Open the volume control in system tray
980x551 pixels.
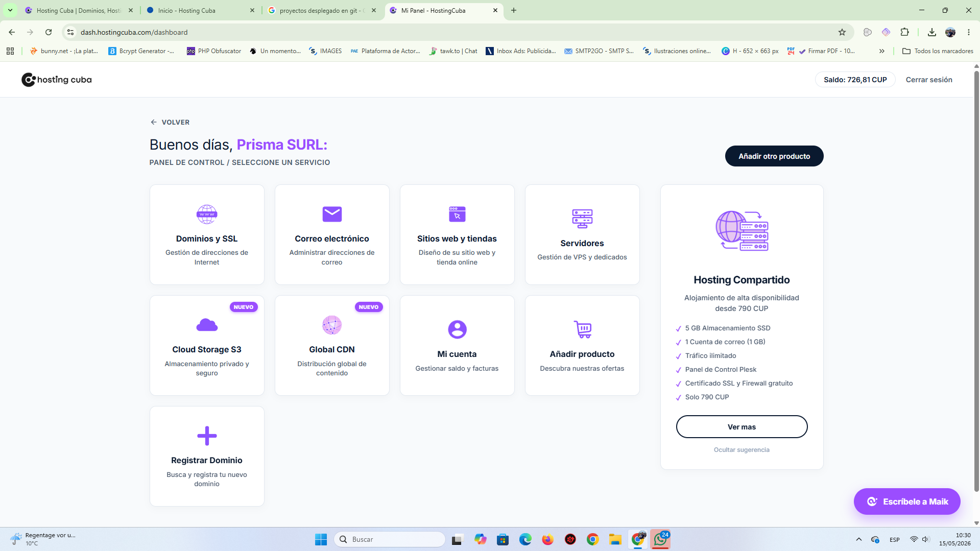point(925,539)
